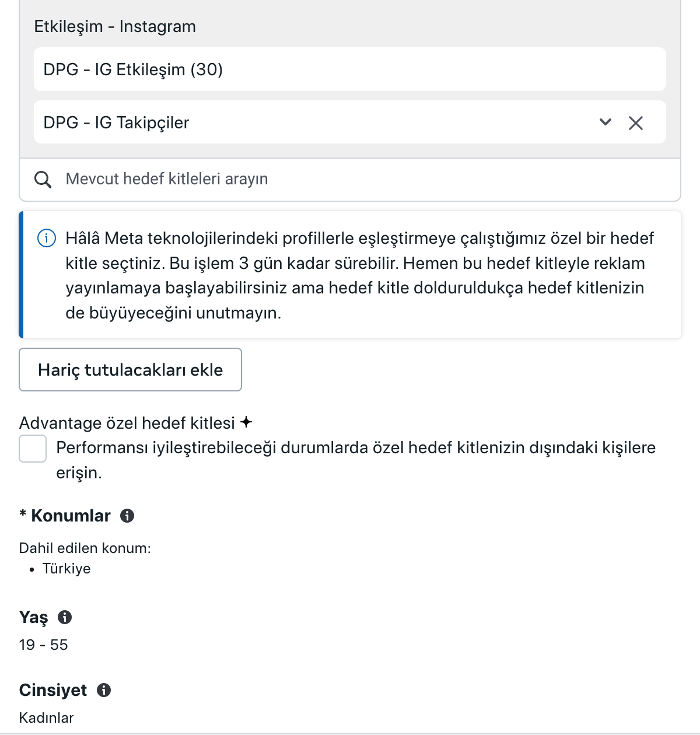The image size is (700, 735).
Task: Open the Cinsiyet info tooltip icon
Action: (x=104, y=690)
